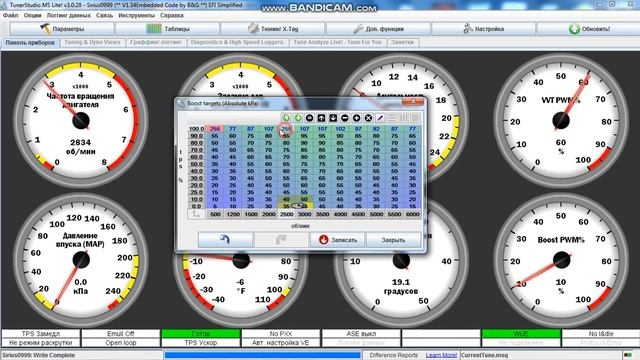Switch to Tune Analyze Live! tab
This screenshot has height=360, width=640.
coord(338,42)
